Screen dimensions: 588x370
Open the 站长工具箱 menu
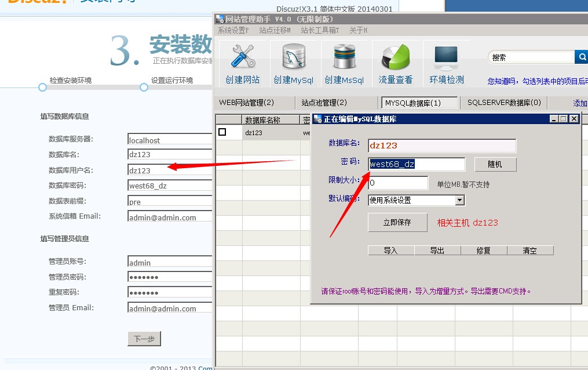(x=320, y=30)
